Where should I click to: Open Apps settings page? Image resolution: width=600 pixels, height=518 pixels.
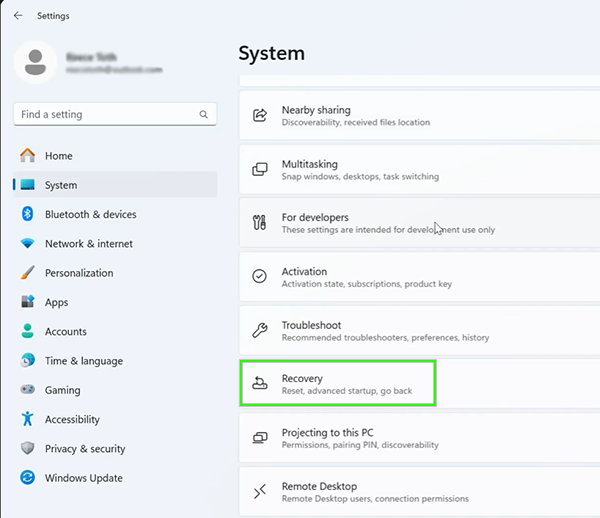115,302
